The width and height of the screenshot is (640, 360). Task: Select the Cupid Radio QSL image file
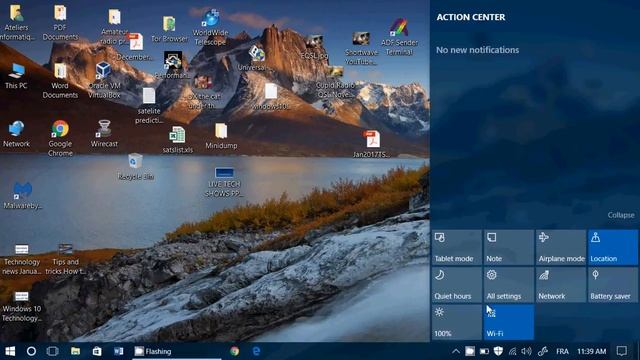tap(335, 83)
